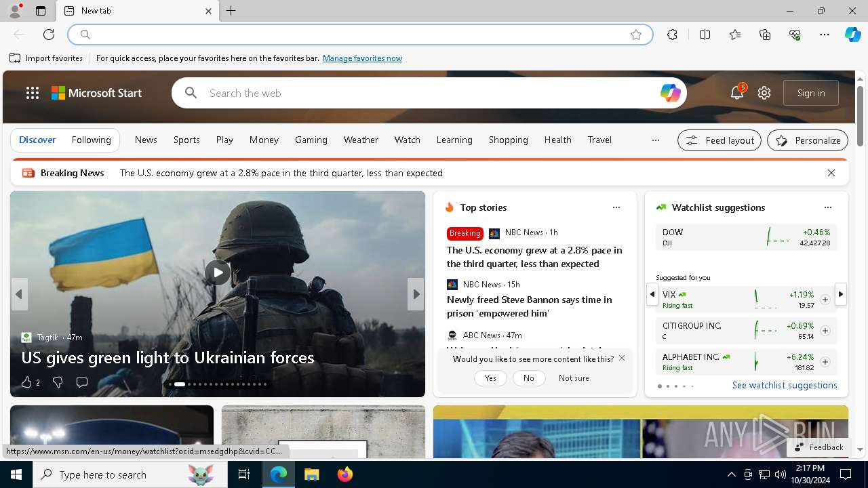
Task: Open the Shopping category
Action: [508, 140]
